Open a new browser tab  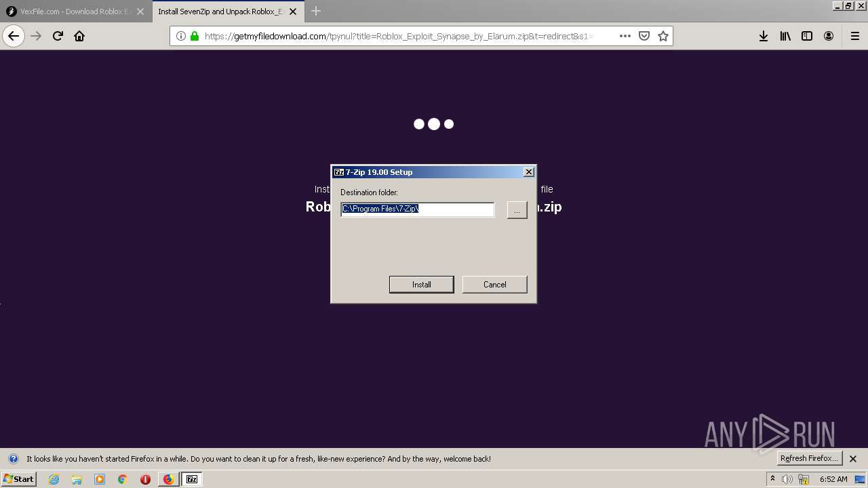point(316,11)
